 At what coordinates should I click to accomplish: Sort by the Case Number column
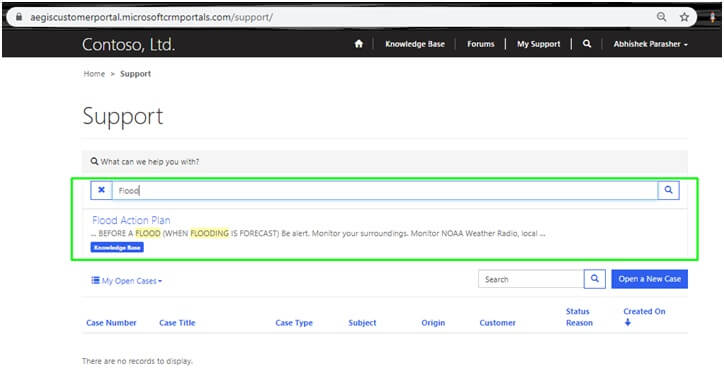111,323
